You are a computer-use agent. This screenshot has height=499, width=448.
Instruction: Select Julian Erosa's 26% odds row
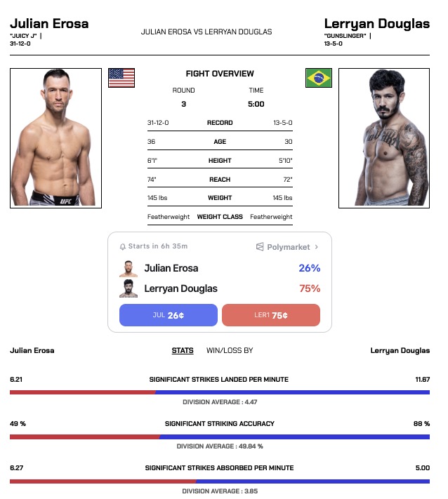[x=219, y=268]
